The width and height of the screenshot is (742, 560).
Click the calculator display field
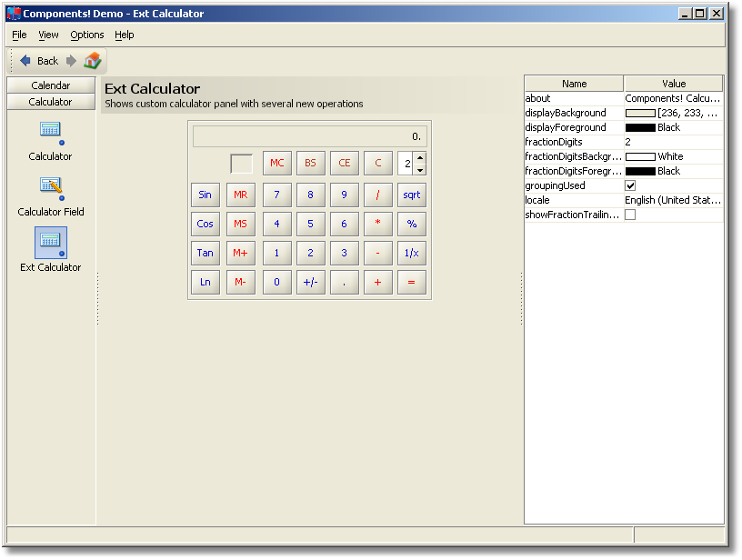coord(309,136)
